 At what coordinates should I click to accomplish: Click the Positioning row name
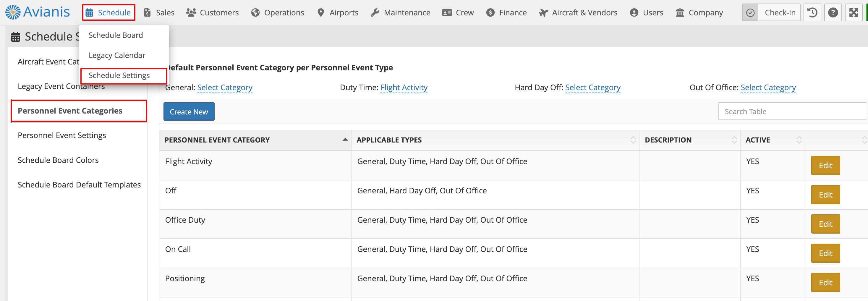[x=185, y=279]
